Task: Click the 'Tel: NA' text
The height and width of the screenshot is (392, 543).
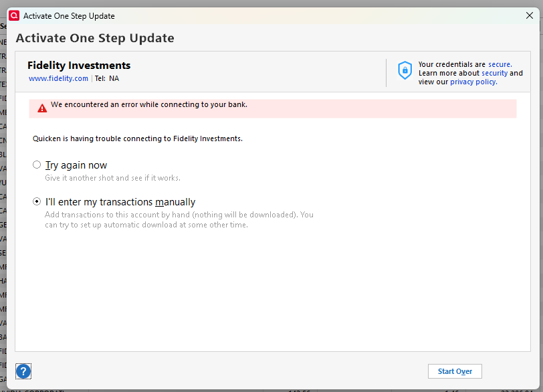Action: tap(107, 79)
